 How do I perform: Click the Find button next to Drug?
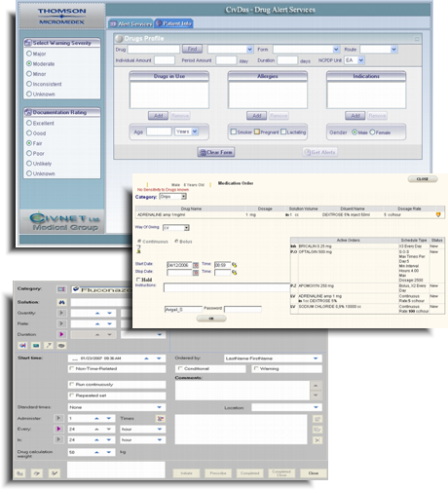point(192,49)
